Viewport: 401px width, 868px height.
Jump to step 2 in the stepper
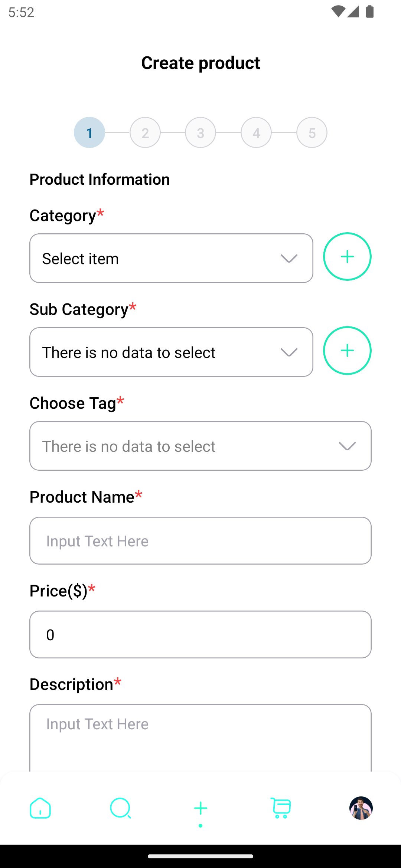[x=145, y=133]
